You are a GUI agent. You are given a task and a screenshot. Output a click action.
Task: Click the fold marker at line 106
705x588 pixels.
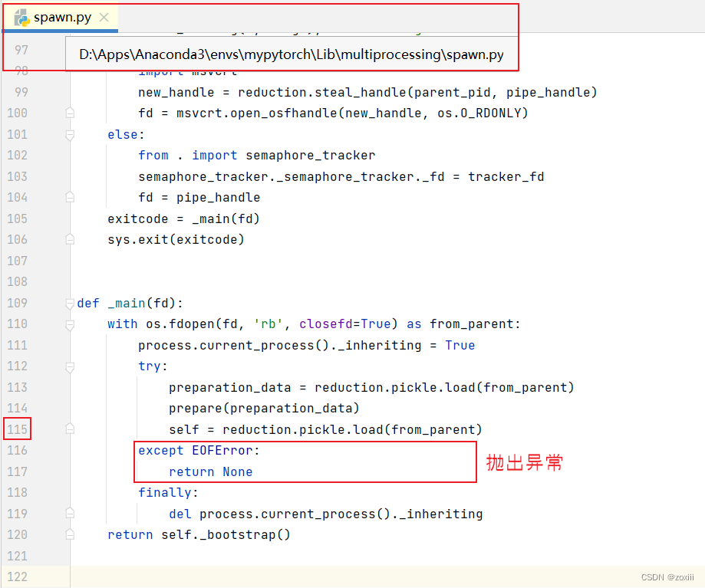pyautogui.click(x=68, y=239)
